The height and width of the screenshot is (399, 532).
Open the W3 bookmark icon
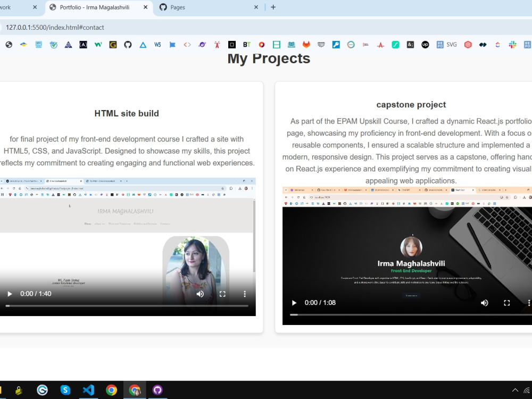[157, 45]
